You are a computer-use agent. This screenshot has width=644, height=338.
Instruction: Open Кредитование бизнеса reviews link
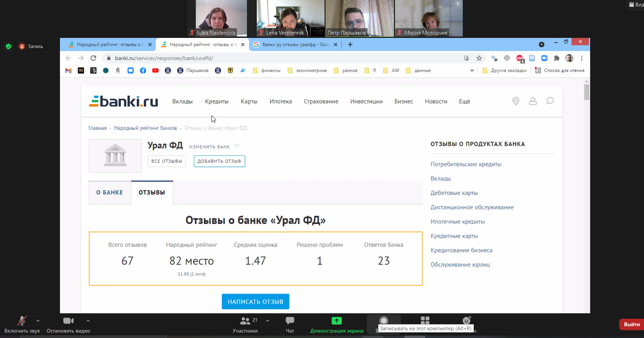(461, 250)
